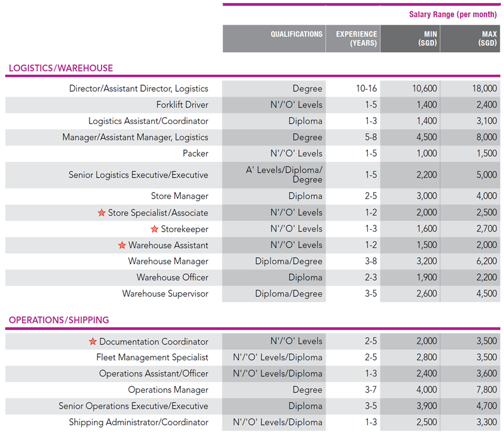Image resolution: width=504 pixels, height=435 pixels.
Task: Click the MAX (SGD) column header
Action: click(487, 38)
